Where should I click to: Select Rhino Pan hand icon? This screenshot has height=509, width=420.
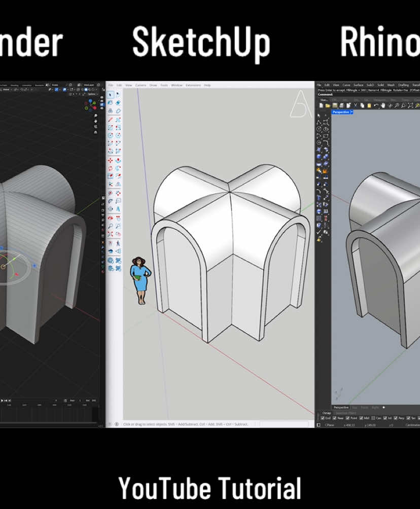pyautogui.click(x=383, y=105)
